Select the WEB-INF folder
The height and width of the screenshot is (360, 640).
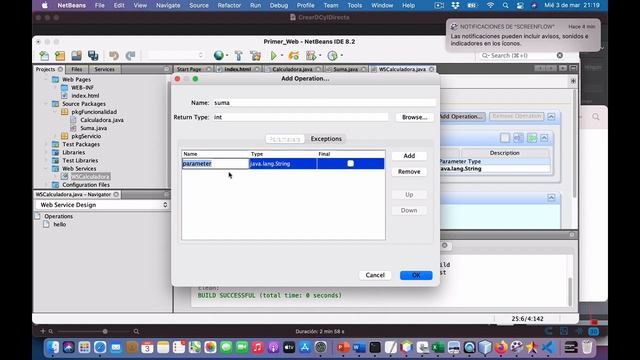[82, 87]
